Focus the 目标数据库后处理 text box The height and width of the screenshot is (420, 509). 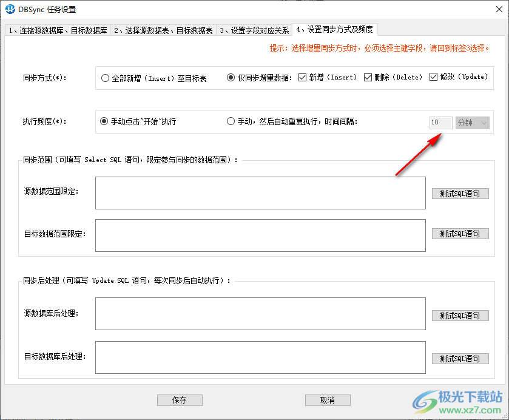260,357
